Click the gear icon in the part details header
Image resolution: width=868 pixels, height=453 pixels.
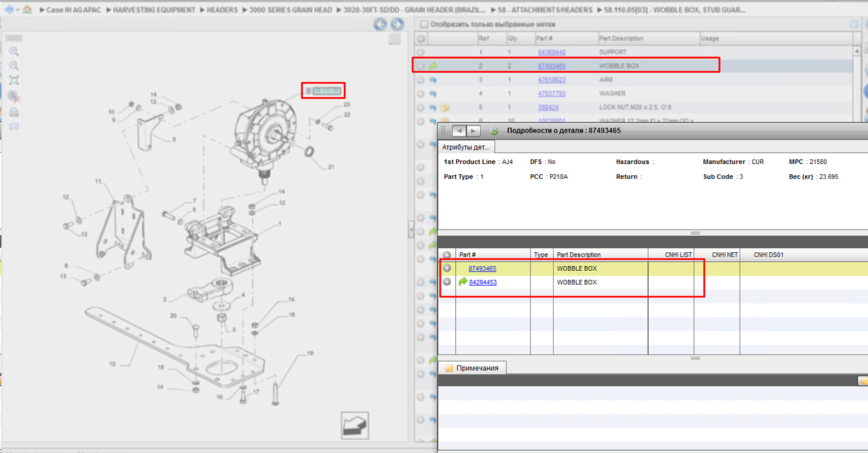pyautogui.click(x=494, y=131)
